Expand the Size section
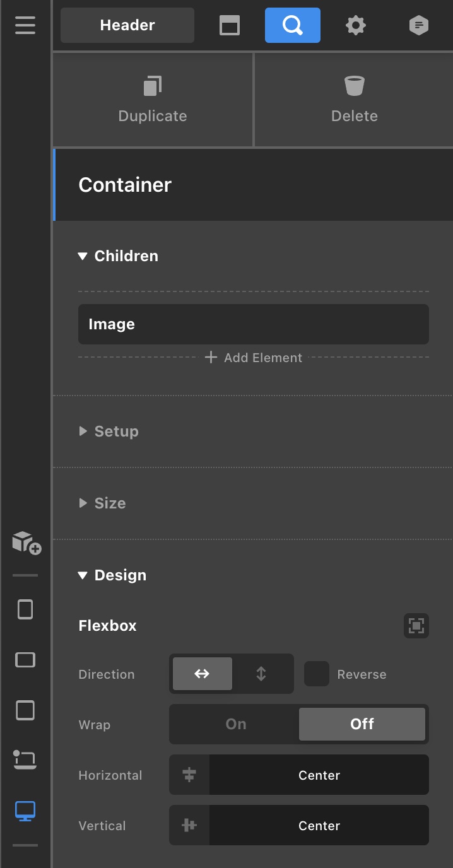Image resolution: width=453 pixels, height=868 pixels. click(110, 503)
